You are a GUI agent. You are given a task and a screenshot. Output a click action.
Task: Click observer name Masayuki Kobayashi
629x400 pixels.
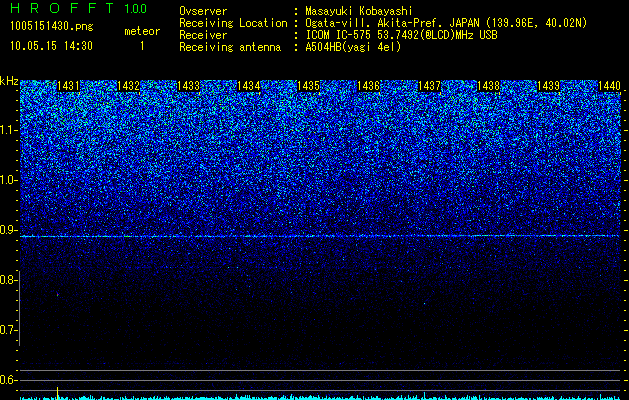pos(359,11)
